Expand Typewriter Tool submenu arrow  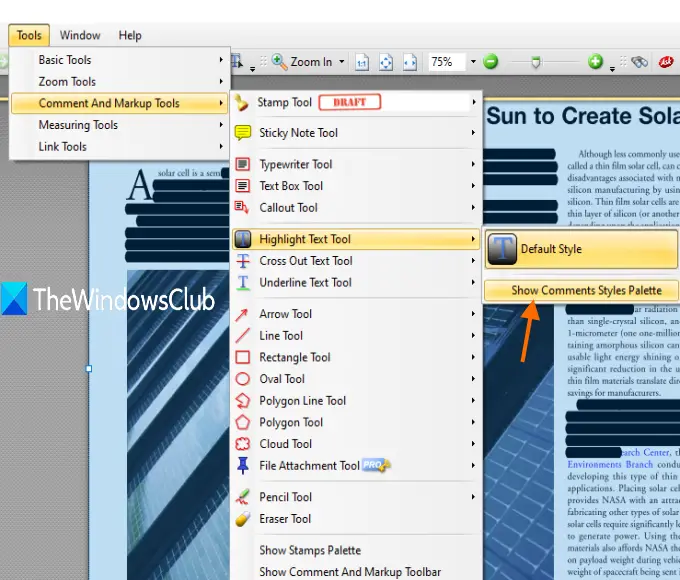pyautogui.click(x=474, y=164)
